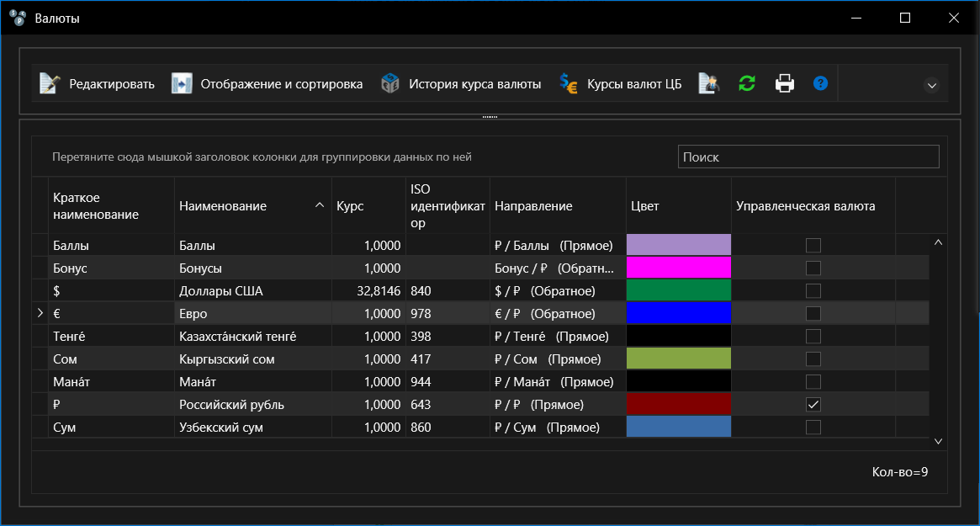Click the Валюты app icon in title bar
Viewport: 980px width, 526px height.
coord(18,18)
